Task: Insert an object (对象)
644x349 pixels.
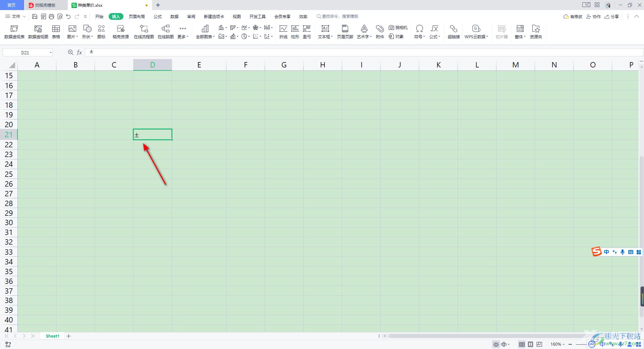Action: (396, 36)
